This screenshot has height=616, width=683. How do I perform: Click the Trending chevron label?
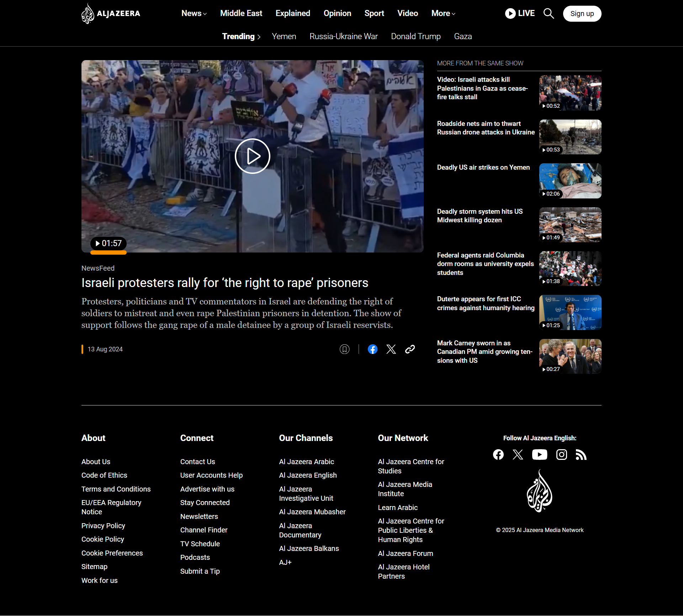point(241,37)
